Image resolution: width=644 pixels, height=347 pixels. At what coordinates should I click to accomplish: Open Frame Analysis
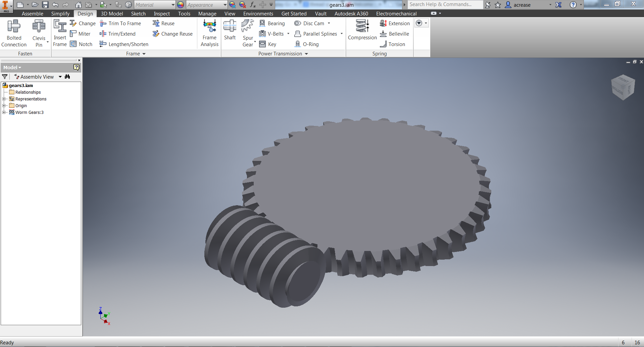[x=209, y=33]
